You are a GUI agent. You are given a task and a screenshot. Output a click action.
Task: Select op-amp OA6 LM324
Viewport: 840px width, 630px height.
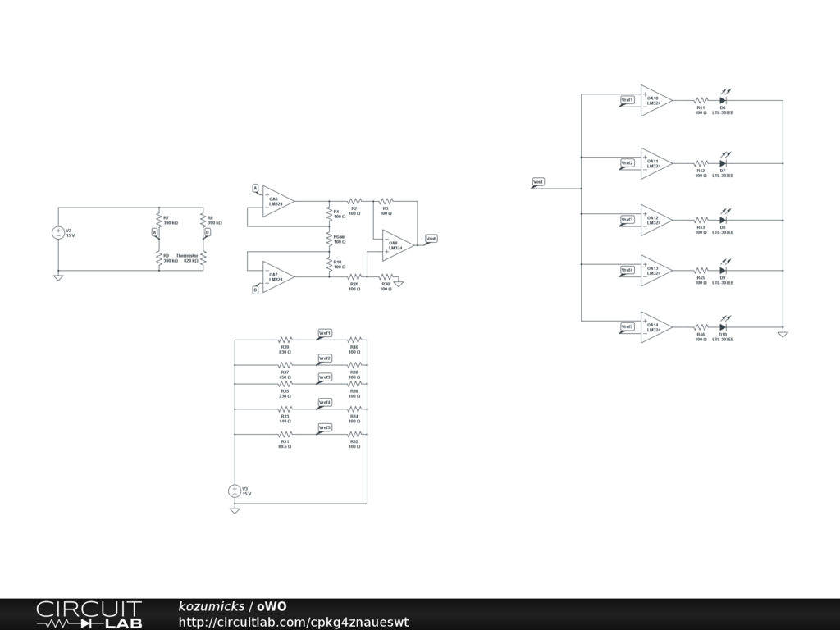coord(278,201)
